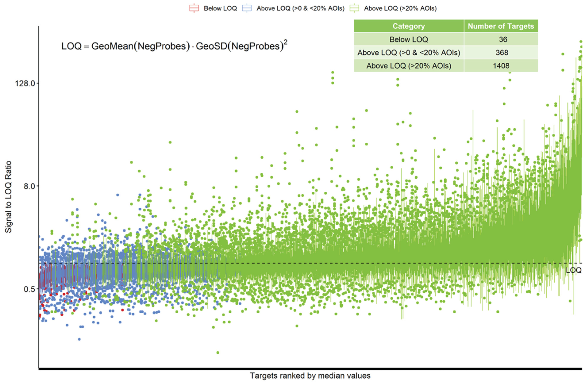Click the 'Signal to LOQ Ratio' axis title
The image size is (588, 384).
click(x=8, y=197)
